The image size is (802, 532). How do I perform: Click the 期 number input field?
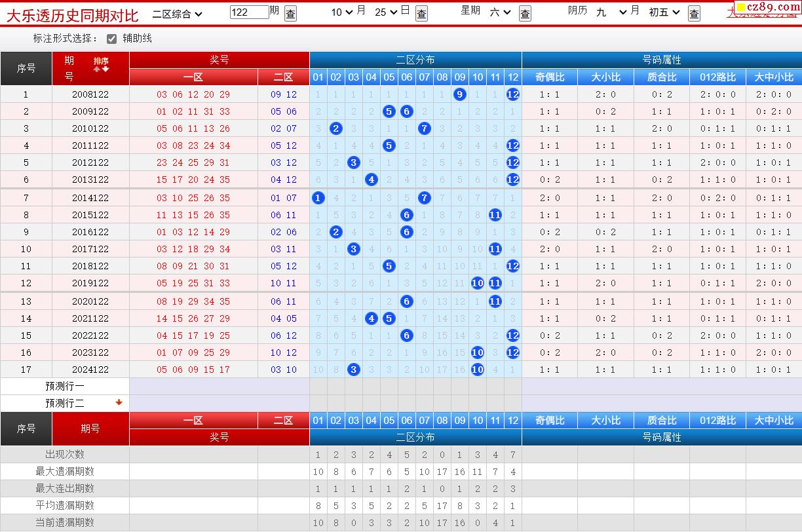(x=250, y=12)
